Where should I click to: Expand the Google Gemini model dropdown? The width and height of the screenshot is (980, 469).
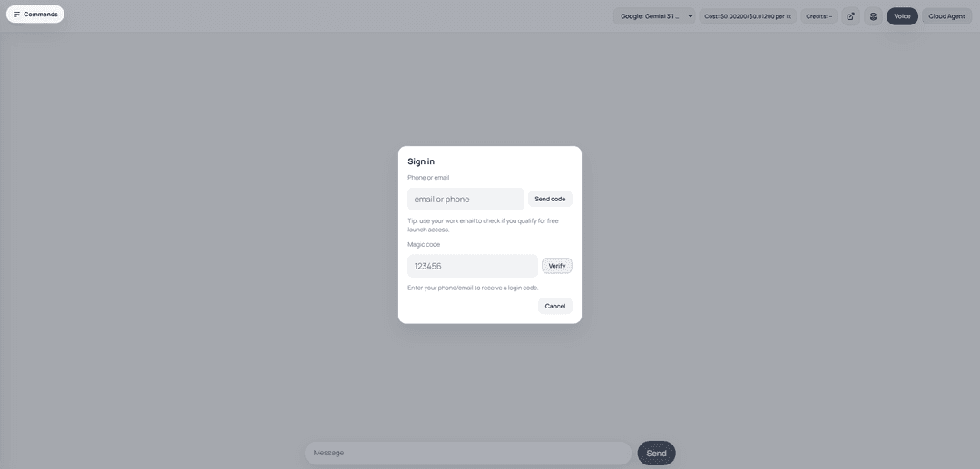(655, 16)
